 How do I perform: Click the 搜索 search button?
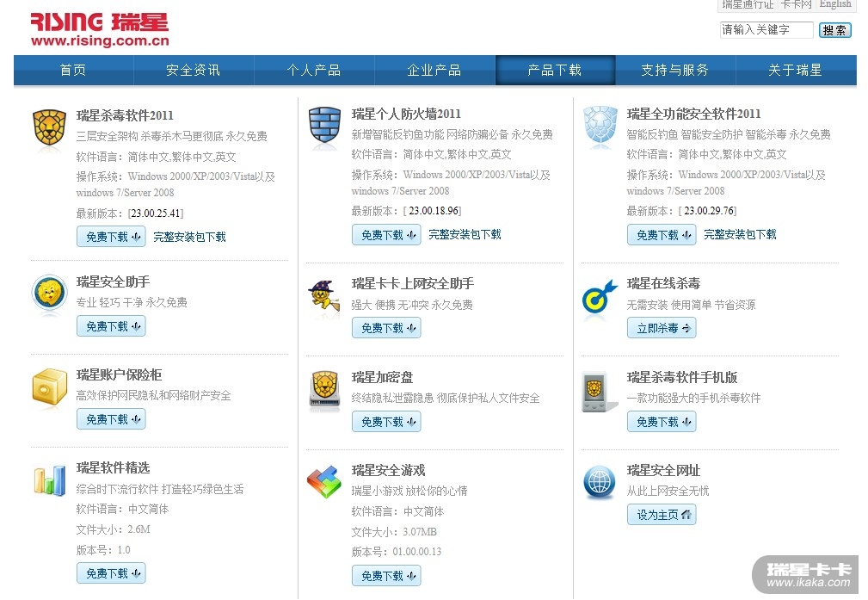tap(834, 30)
